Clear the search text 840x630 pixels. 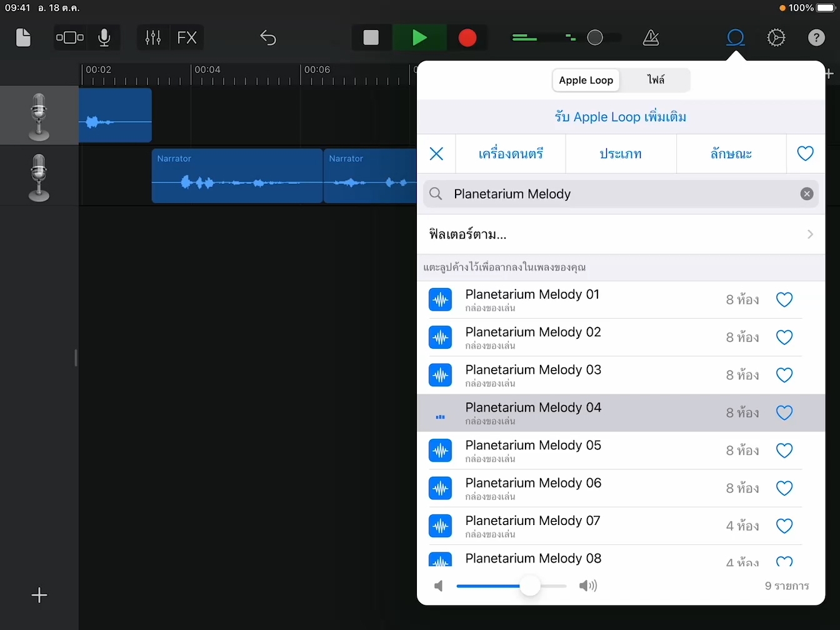(x=807, y=194)
